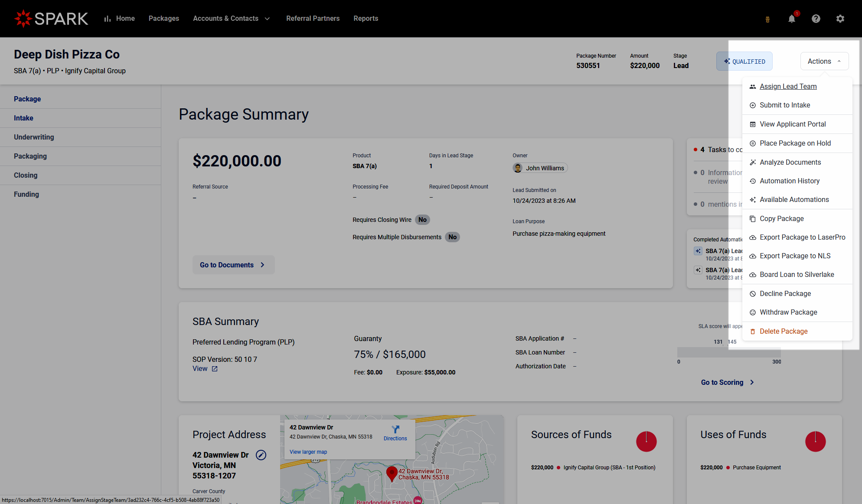This screenshot has width=862, height=504.
Task: Click the Go to Scoring link
Action: pyautogui.click(x=728, y=382)
